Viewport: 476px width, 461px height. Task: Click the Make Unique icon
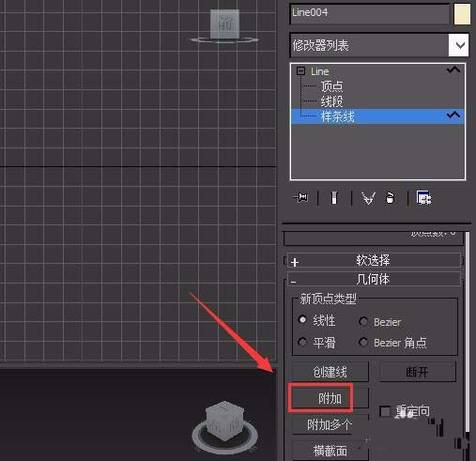[x=368, y=198]
